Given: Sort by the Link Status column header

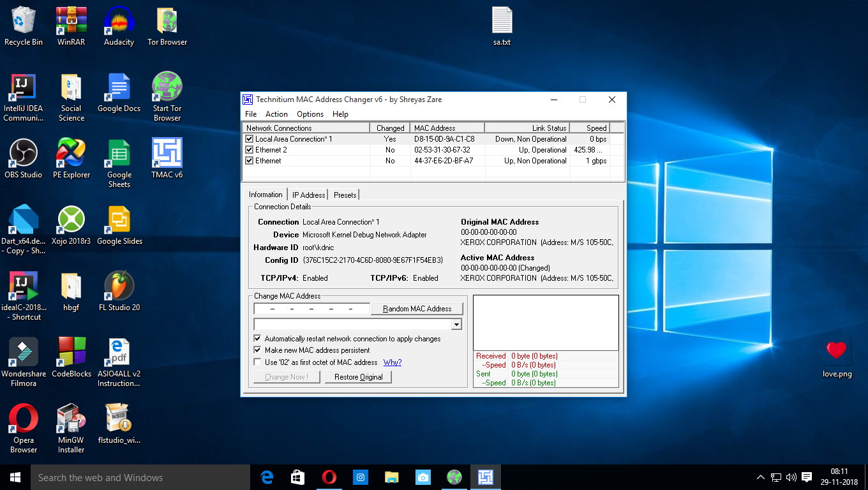Looking at the screenshot, I should (x=527, y=128).
